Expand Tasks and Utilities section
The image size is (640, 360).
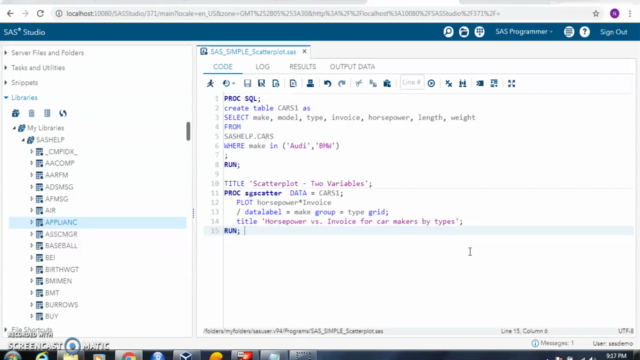pyautogui.click(x=6, y=68)
